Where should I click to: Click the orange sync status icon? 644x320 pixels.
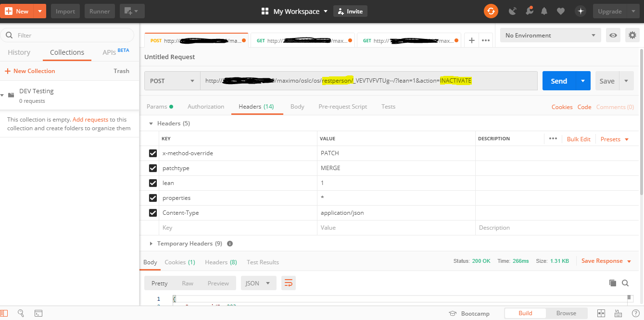pos(491,11)
